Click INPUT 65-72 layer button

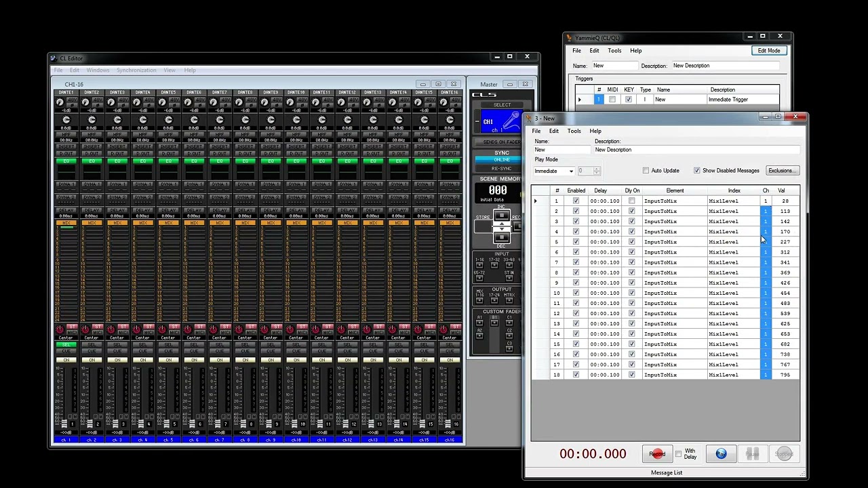click(x=479, y=278)
